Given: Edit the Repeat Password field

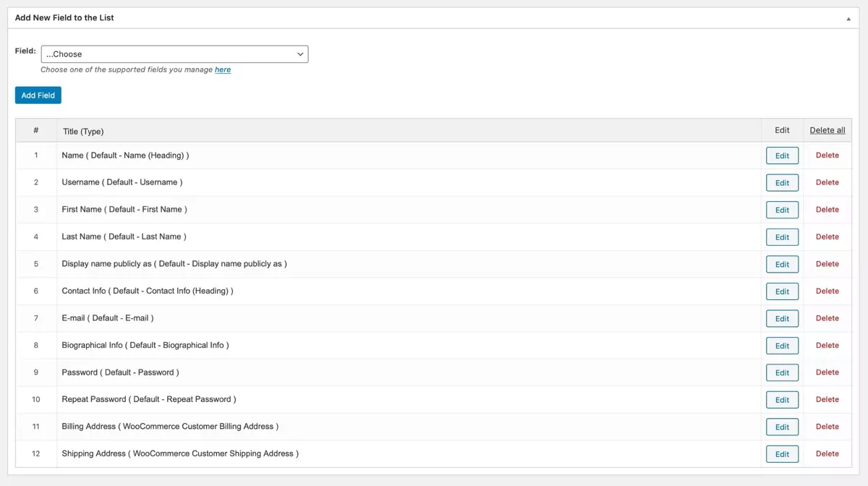Looking at the screenshot, I should tap(783, 400).
